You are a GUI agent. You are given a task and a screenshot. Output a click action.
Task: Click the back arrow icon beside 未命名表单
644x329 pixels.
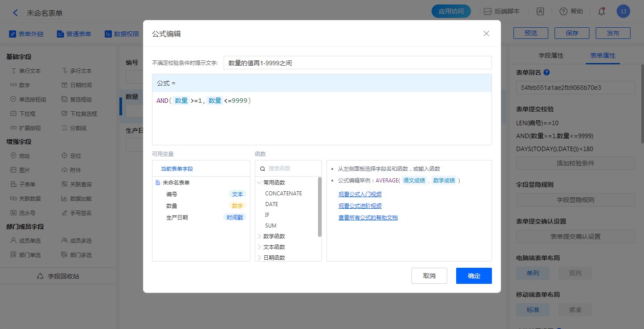coord(16,13)
